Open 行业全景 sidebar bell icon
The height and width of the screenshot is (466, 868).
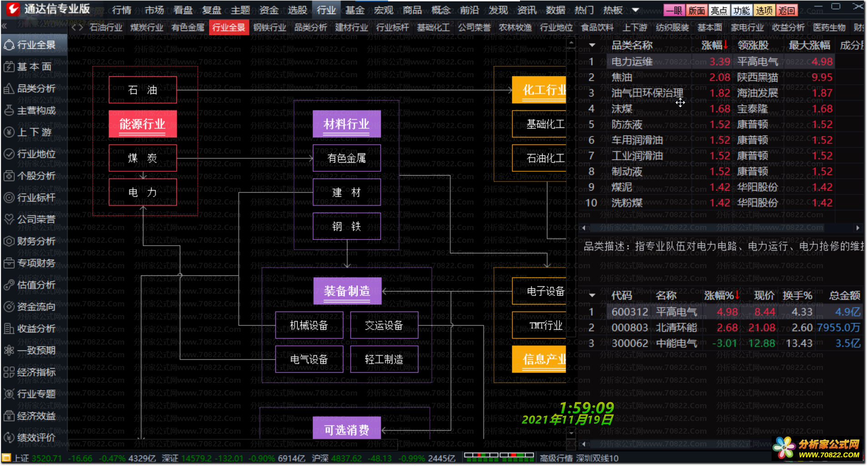[x=9, y=45]
